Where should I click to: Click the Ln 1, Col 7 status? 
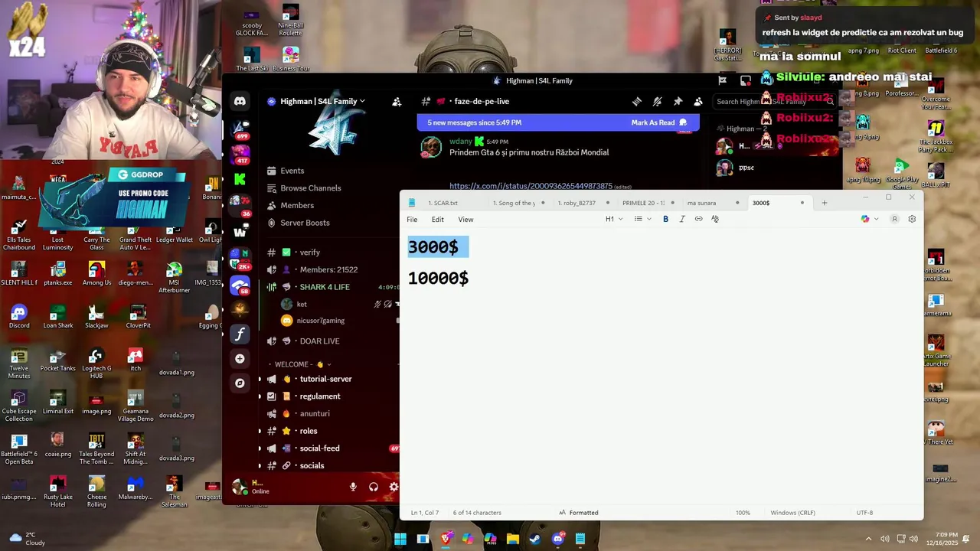pos(425,513)
